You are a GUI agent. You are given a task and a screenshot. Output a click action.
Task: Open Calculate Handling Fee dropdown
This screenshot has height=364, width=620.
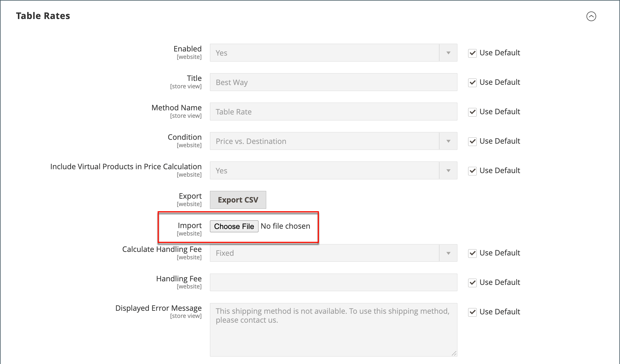point(333,253)
